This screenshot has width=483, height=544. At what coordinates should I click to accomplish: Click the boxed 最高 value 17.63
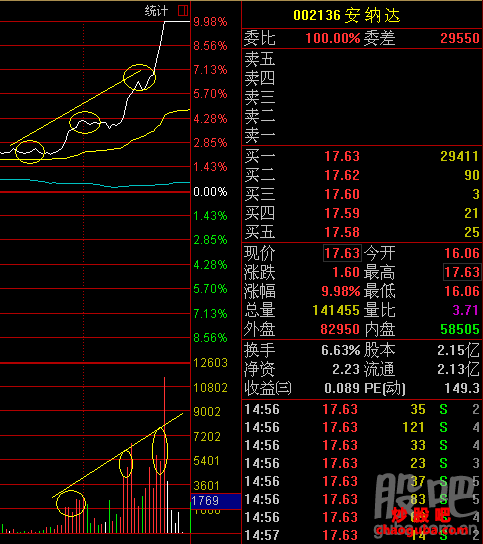pyautogui.click(x=462, y=272)
